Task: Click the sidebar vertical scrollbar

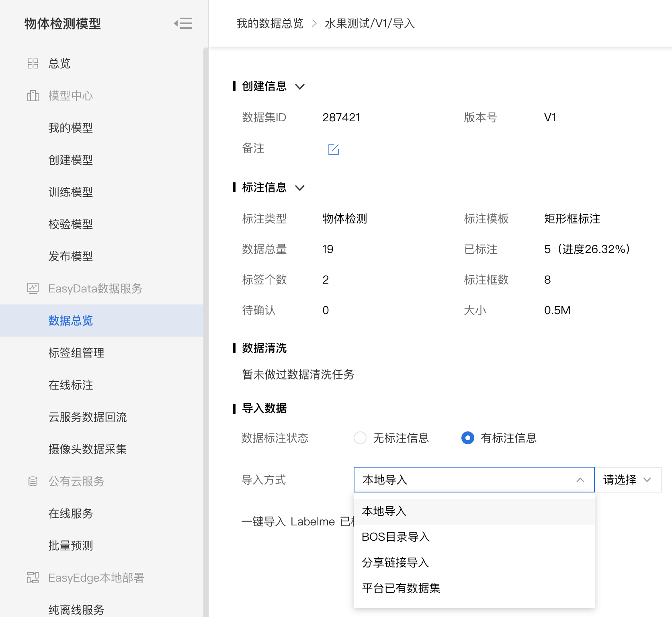Action: (206, 332)
